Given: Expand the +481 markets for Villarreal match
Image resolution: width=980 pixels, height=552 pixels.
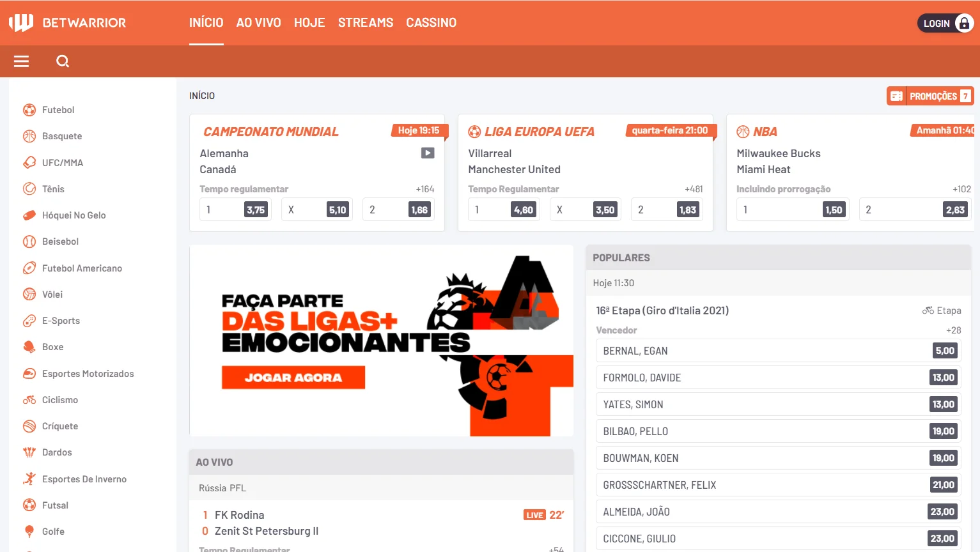Looking at the screenshot, I should click(694, 189).
